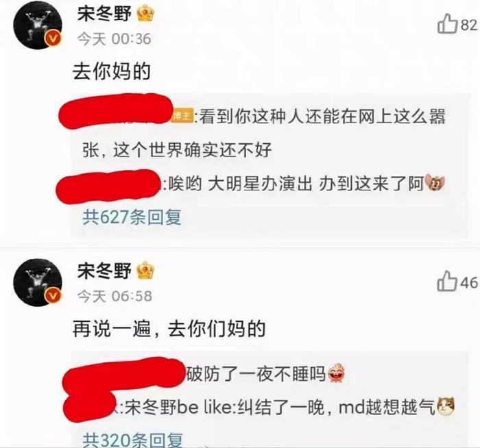Open 宋冬野's avatar on the first comment

pos(38,25)
